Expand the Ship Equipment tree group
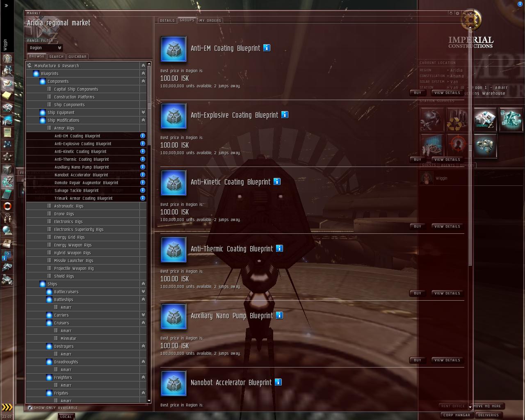This screenshot has height=420, width=525. (143, 112)
